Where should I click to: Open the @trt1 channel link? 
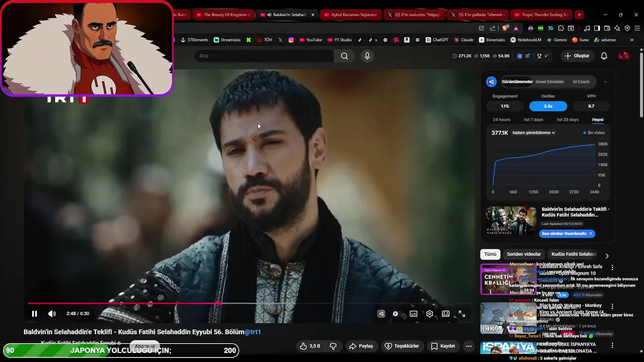point(253,332)
